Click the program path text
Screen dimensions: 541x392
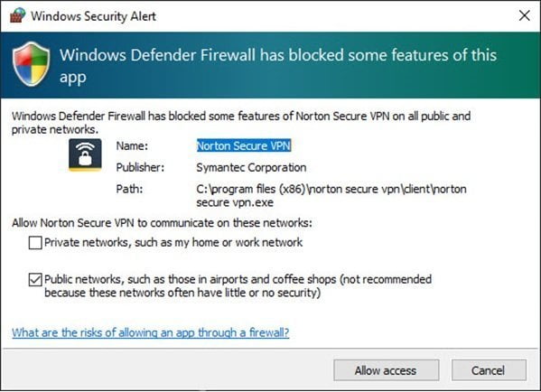click(331, 195)
